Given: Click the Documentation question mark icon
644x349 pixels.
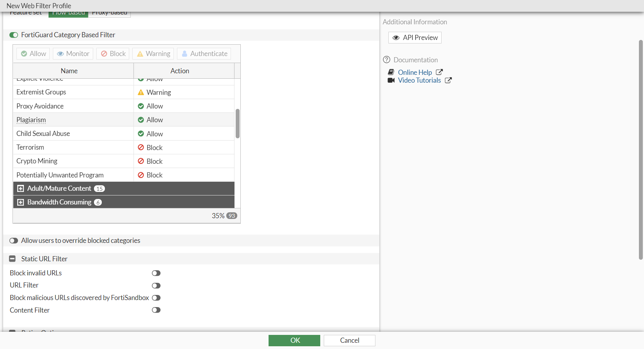Looking at the screenshot, I should click(387, 60).
